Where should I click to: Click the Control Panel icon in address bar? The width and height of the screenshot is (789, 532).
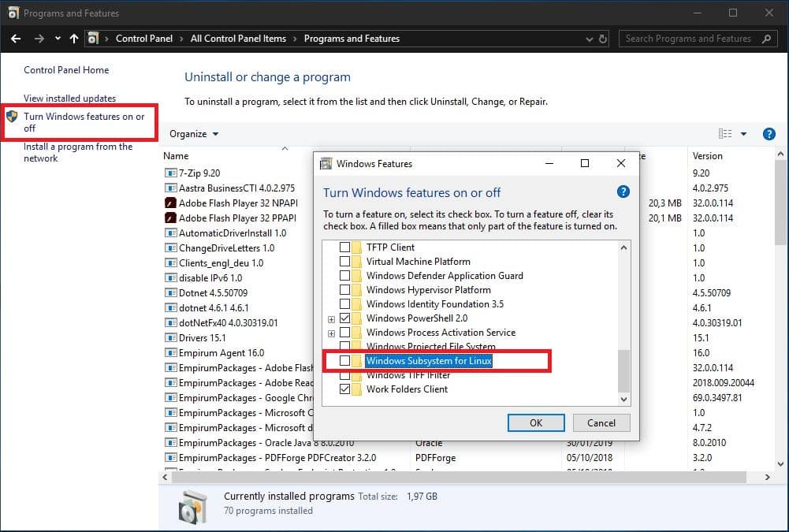[x=93, y=39]
